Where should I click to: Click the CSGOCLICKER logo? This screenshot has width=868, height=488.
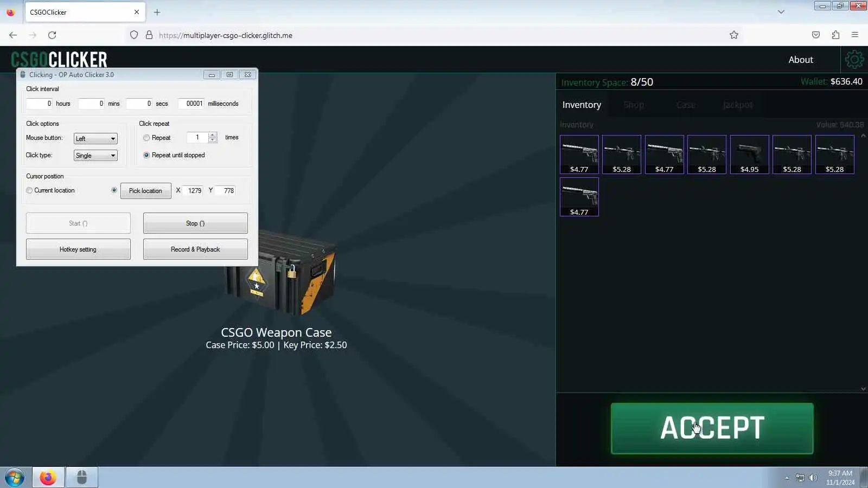pyautogui.click(x=59, y=59)
